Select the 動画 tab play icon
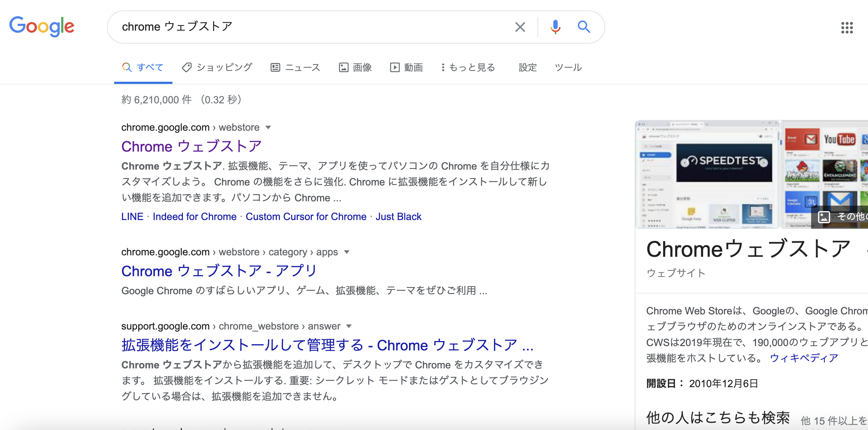This screenshot has width=868, height=430. [x=395, y=67]
